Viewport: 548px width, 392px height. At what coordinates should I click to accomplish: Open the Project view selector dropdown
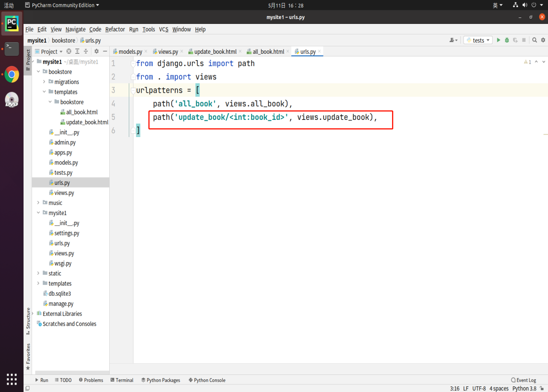point(49,52)
